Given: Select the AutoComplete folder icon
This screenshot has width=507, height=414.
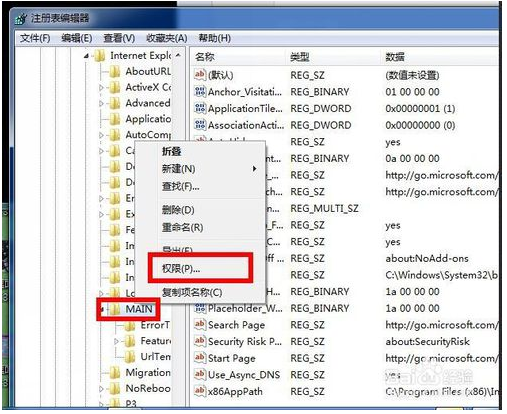Looking at the screenshot, I should (115, 135).
